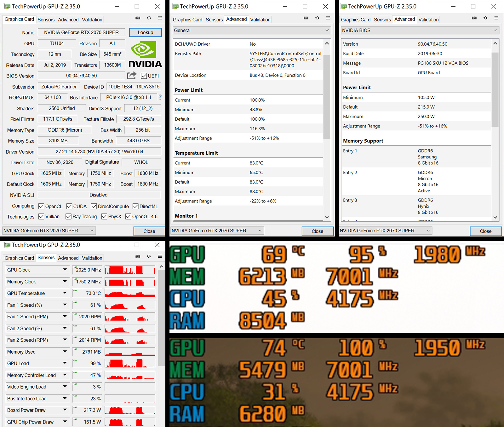
Task: Open the Memory Used sensor dropdown arrow
Action: [x=65, y=352]
